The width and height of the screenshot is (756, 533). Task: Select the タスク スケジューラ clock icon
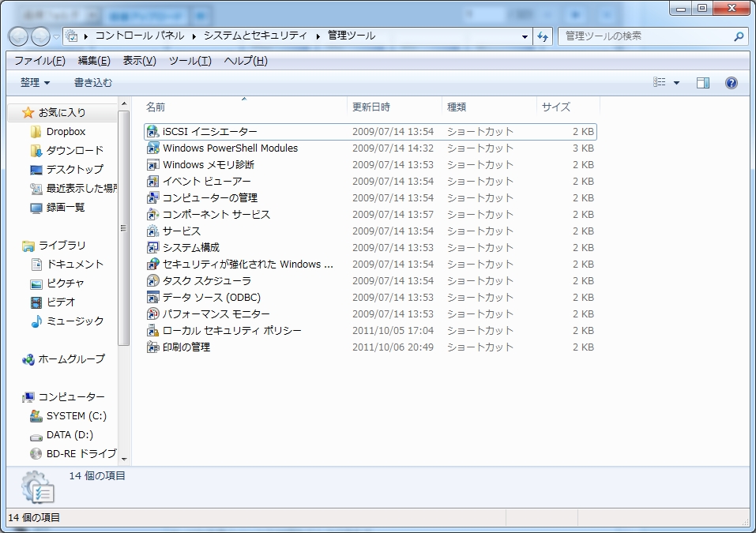(152, 280)
